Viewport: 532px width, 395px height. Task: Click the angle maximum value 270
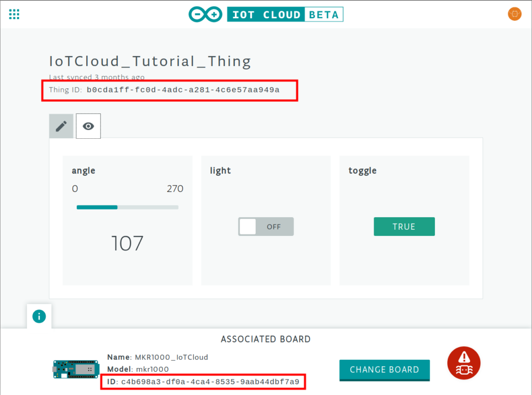[x=175, y=189]
